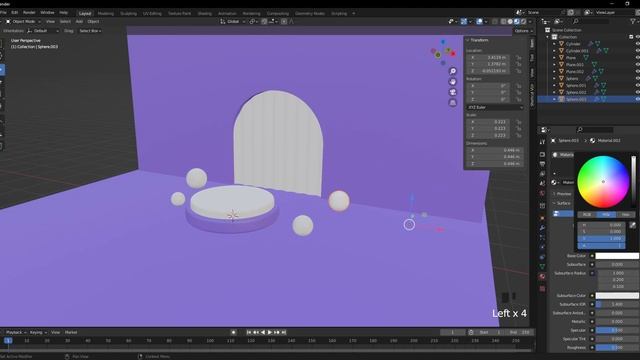This screenshot has height=360, width=640.
Task: Open the viewport Add menu
Action: pos(79,21)
